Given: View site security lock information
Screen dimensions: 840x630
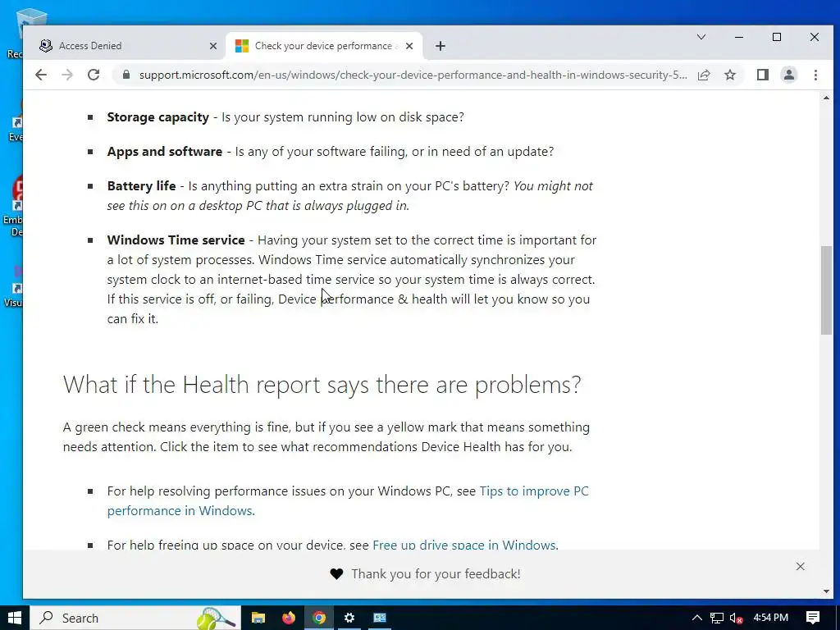Looking at the screenshot, I should coord(126,75).
